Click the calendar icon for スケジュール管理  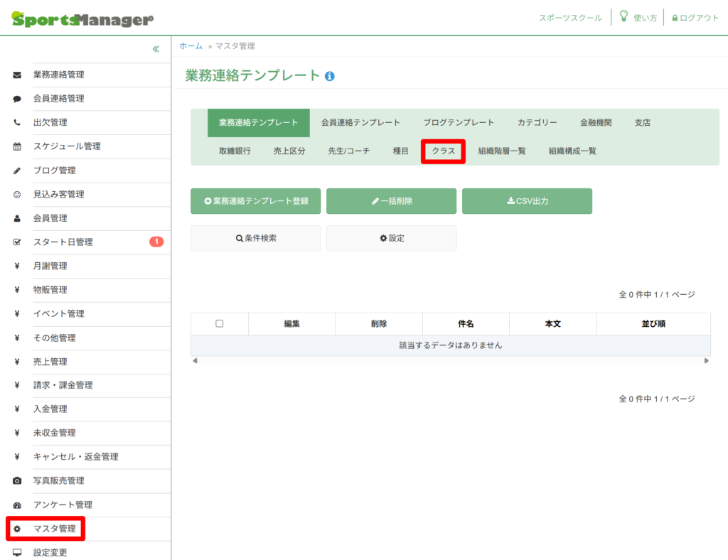[17, 146]
